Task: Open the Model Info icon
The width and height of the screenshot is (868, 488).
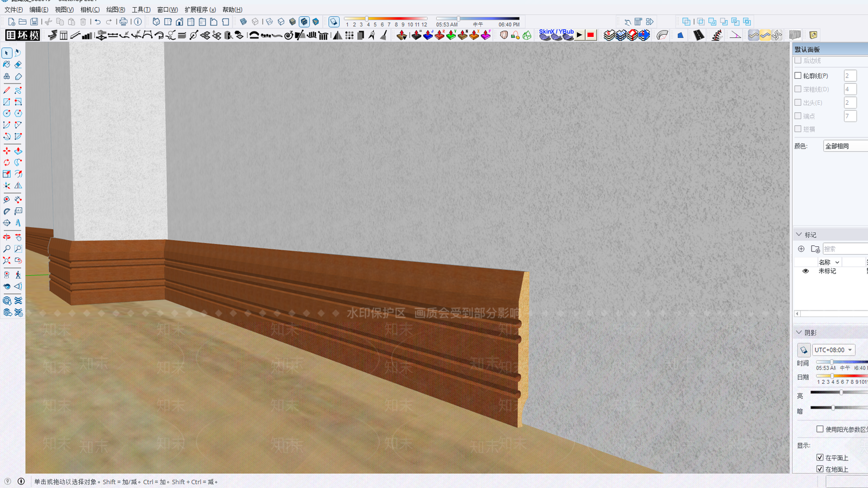Action: tap(138, 22)
